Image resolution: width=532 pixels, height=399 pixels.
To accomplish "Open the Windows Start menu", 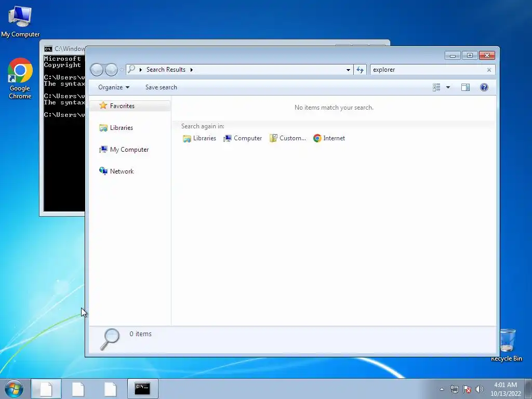I will pos(14,389).
